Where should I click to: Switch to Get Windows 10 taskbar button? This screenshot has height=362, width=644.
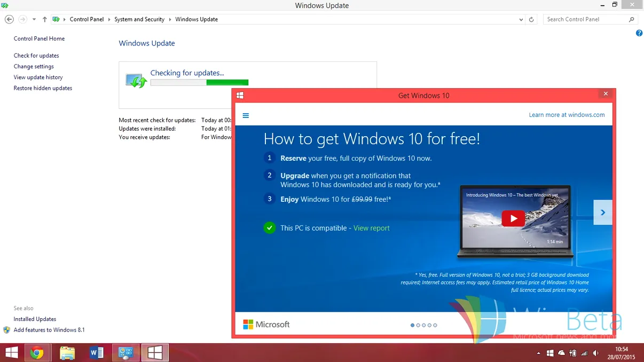[x=155, y=352]
